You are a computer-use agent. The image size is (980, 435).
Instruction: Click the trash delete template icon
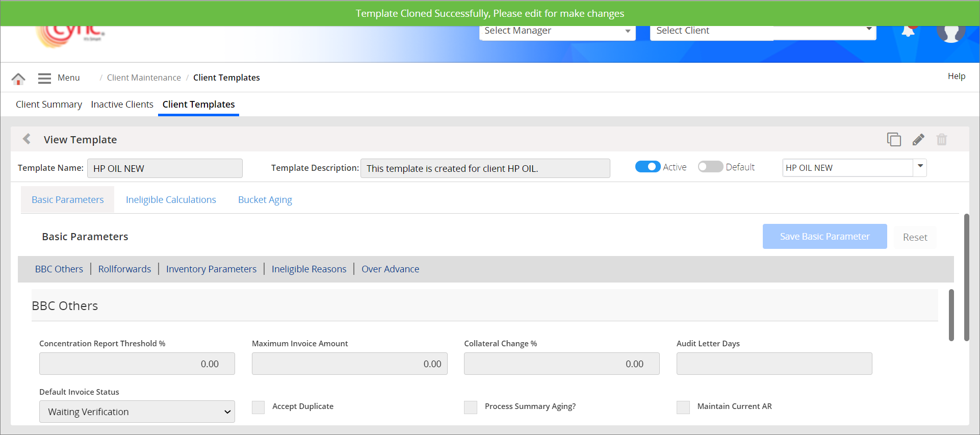(x=941, y=139)
